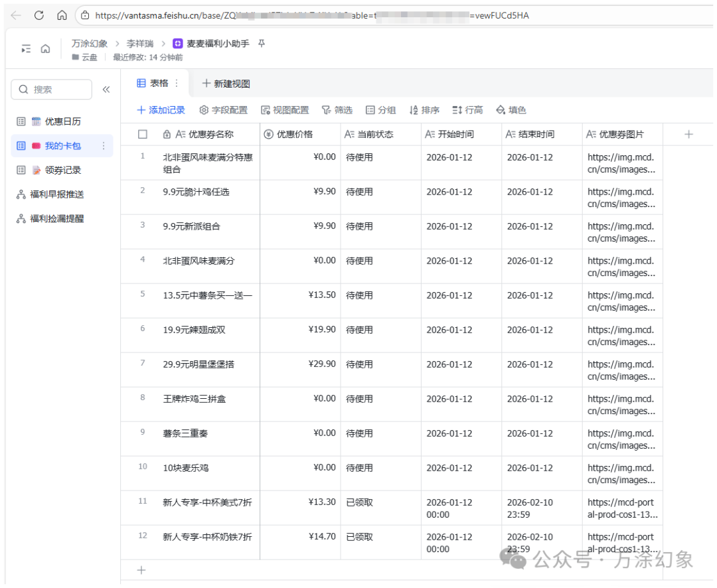This screenshot has height=588, width=717.
Task: Collapse the sidebar with the double-chevron
Action: click(x=106, y=89)
